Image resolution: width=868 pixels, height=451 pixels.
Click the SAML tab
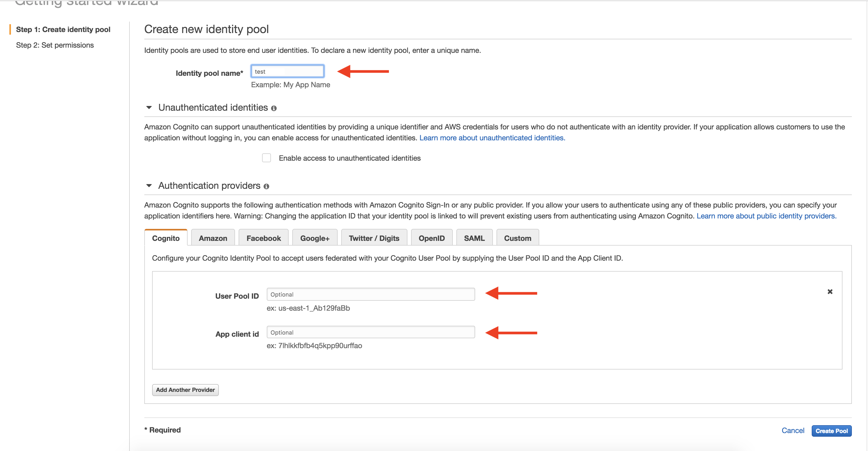pyautogui.click(x=473, y=238)
